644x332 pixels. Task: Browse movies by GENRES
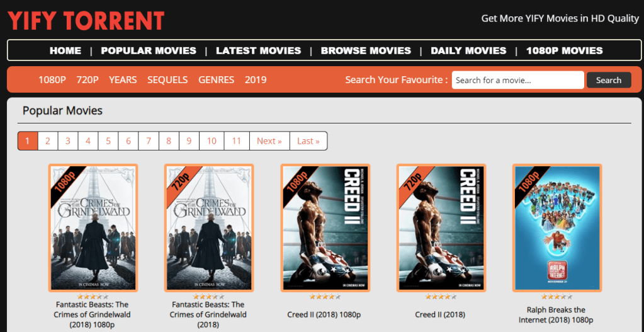tap(216, 80)
